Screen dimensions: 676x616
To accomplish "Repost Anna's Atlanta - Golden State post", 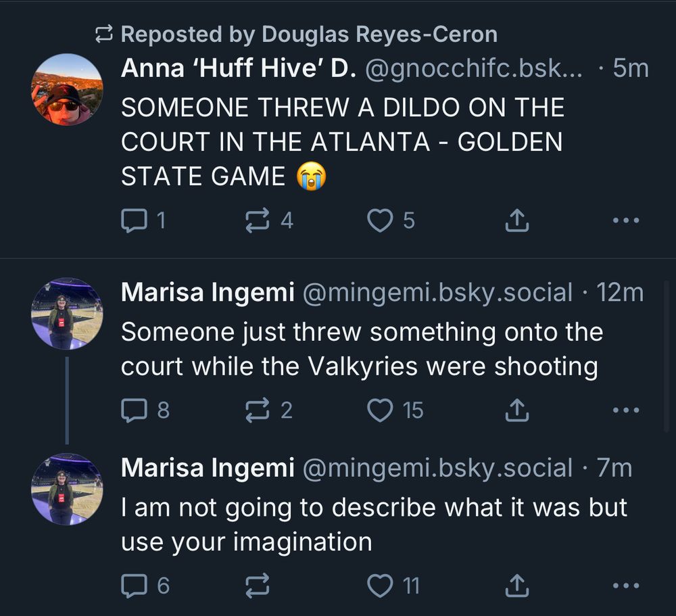I will [x=258, y=220].
